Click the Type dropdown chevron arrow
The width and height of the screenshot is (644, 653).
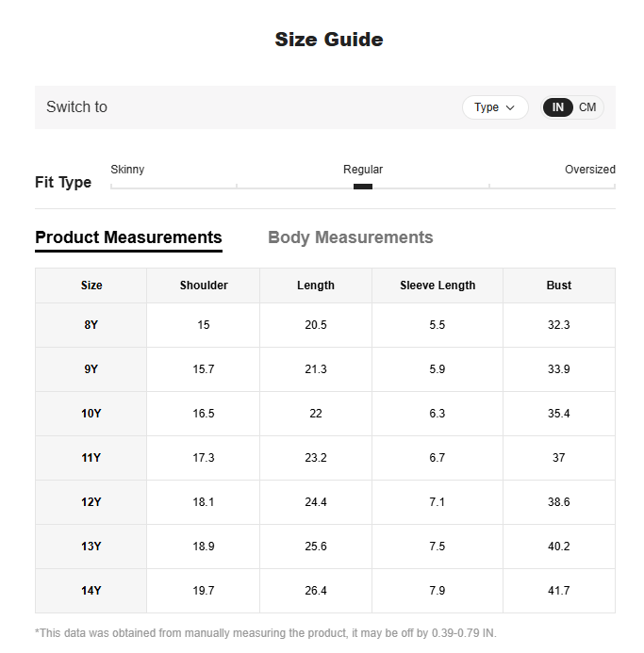pyautogui.click(x=510, y=107)
